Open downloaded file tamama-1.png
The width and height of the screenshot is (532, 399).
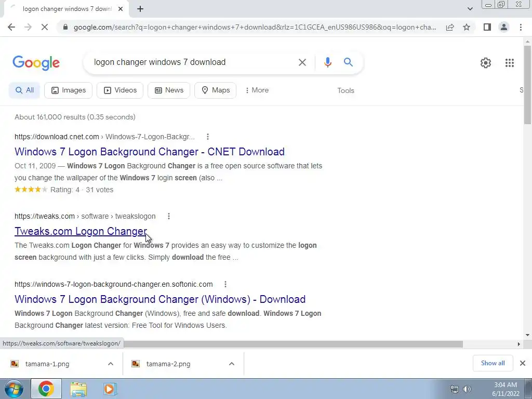tap(47, 364)
